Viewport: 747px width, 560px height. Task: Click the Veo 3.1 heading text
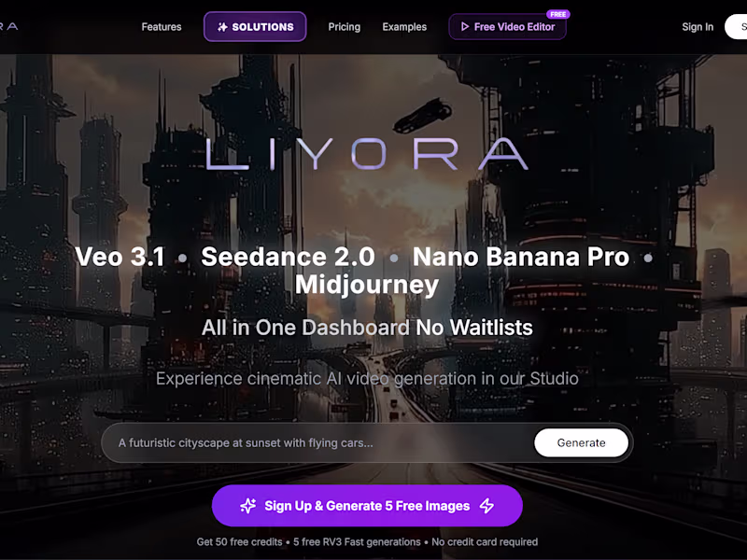120,258
